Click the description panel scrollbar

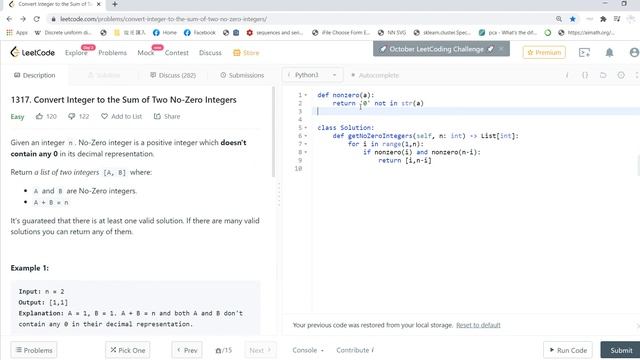(273, 131)
